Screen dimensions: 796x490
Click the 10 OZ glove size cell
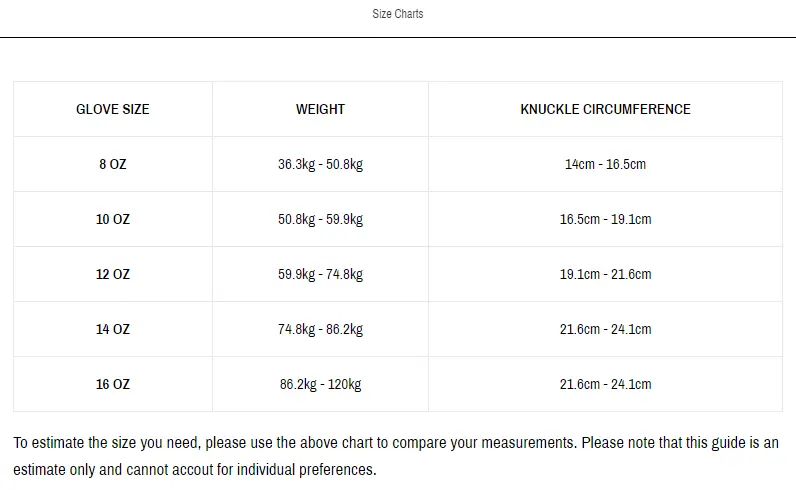pyautogui.click(x=113, y=219)
